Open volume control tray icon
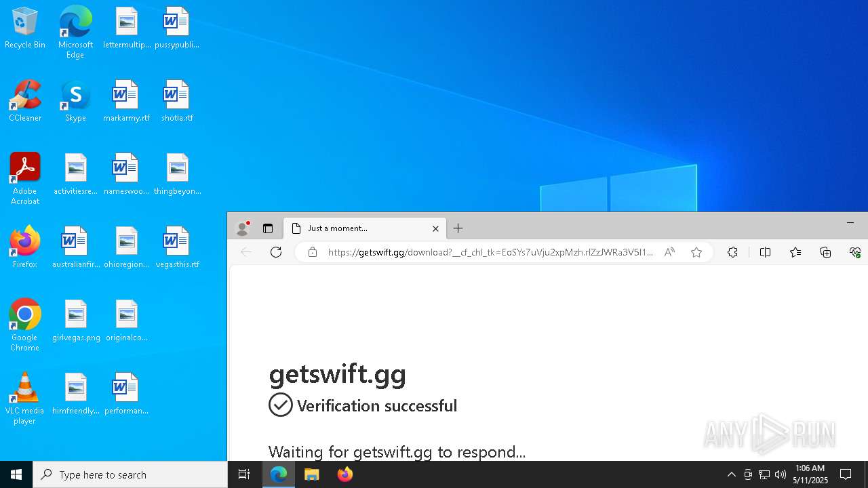Image resolution: width=868 pixels, height=488 pixels. click(x=781, y=474)
